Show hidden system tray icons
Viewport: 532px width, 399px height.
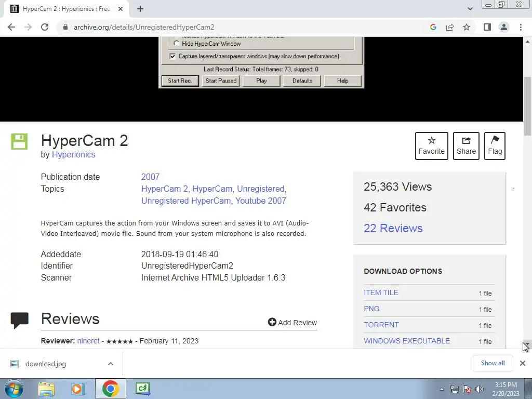[x=442, y=390]
